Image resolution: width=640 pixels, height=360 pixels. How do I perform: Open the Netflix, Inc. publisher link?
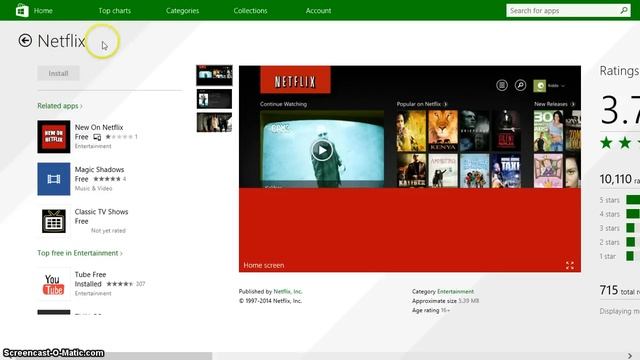click(288, 291)
